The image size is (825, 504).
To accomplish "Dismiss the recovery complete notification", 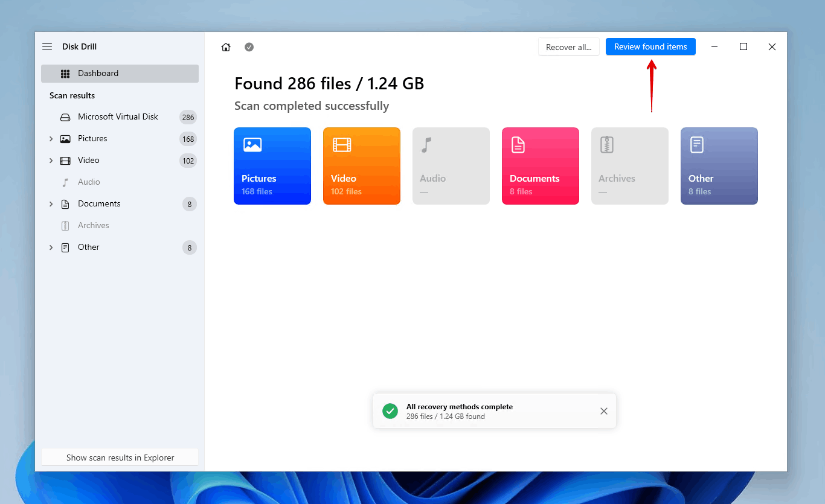I will pos(604,411).
